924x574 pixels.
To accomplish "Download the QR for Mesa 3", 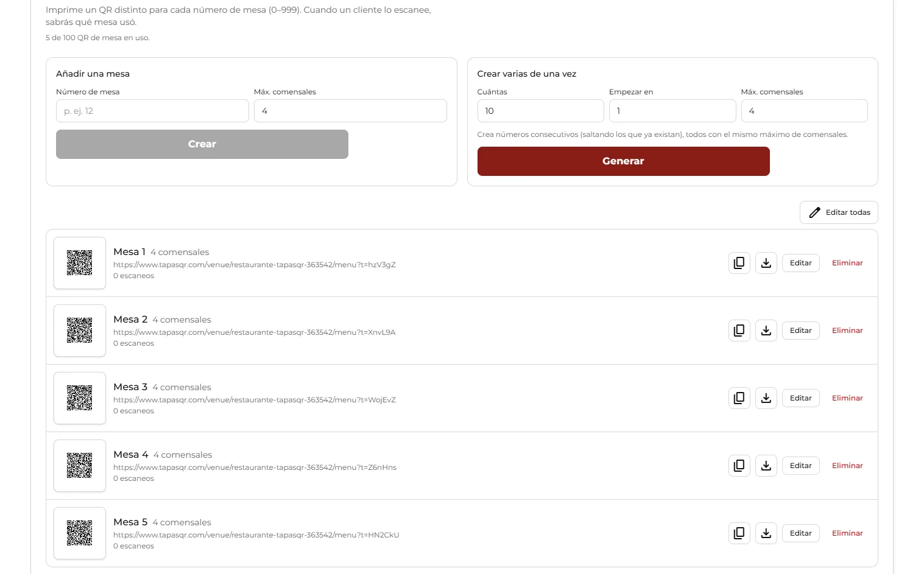I will pos(766,398).
